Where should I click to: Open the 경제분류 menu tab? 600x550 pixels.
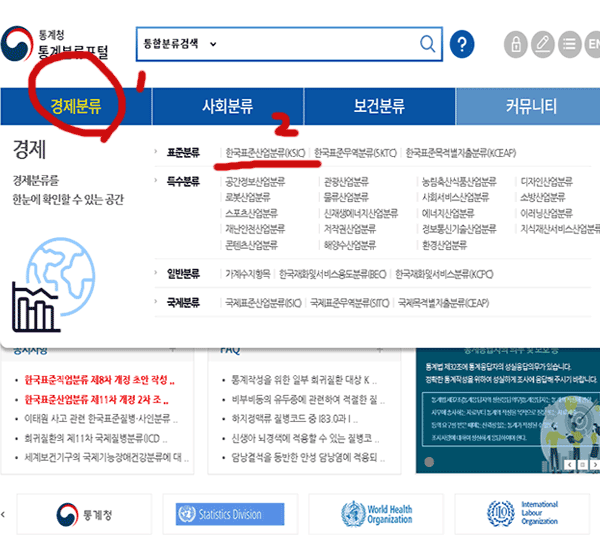tap(76, 106)
